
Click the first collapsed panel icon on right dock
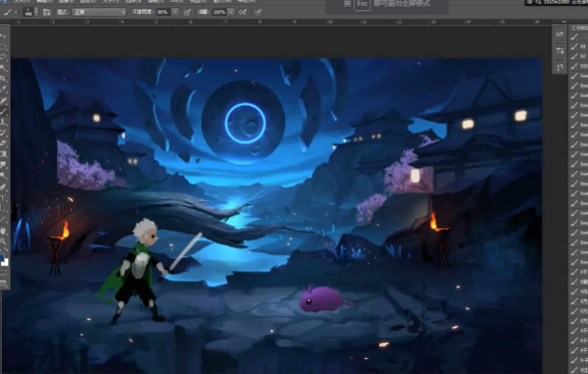[x=559, y=34]
